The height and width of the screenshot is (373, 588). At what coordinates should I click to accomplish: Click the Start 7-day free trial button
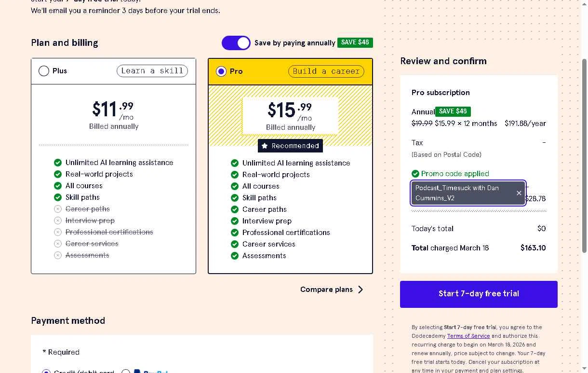pos(479,294)
